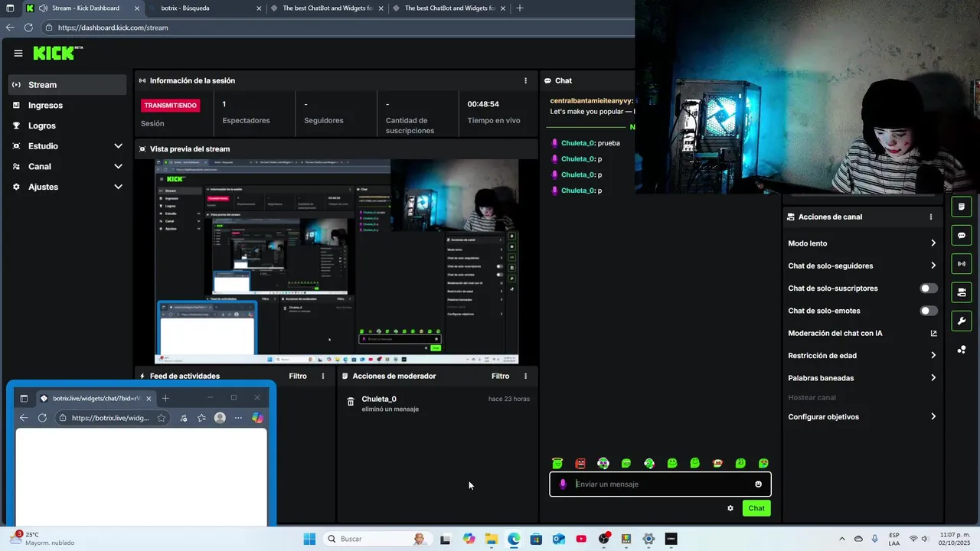This screenshot has height=551, width=980.
Task: Open Configurar objetivos options arrow
Action: [933, 417]
